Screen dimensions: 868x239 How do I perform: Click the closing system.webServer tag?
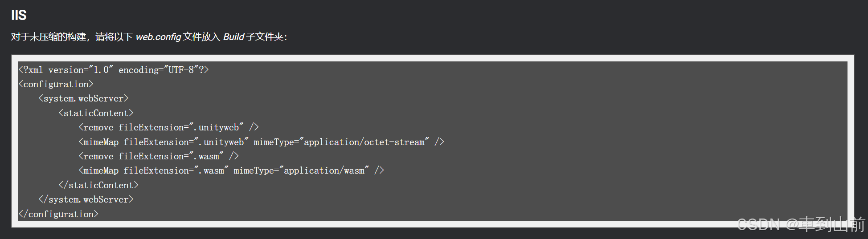[86, 199]
